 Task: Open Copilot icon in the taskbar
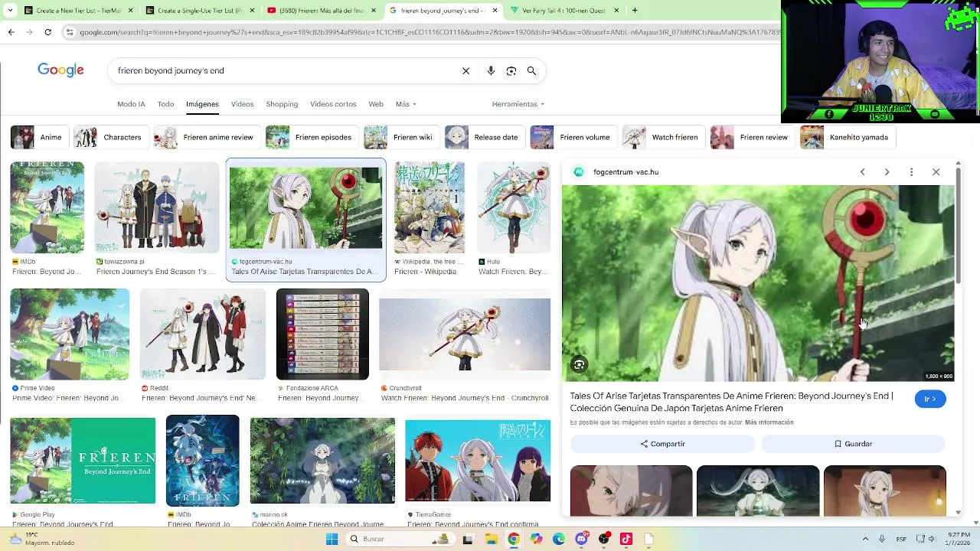click(536, 539)
